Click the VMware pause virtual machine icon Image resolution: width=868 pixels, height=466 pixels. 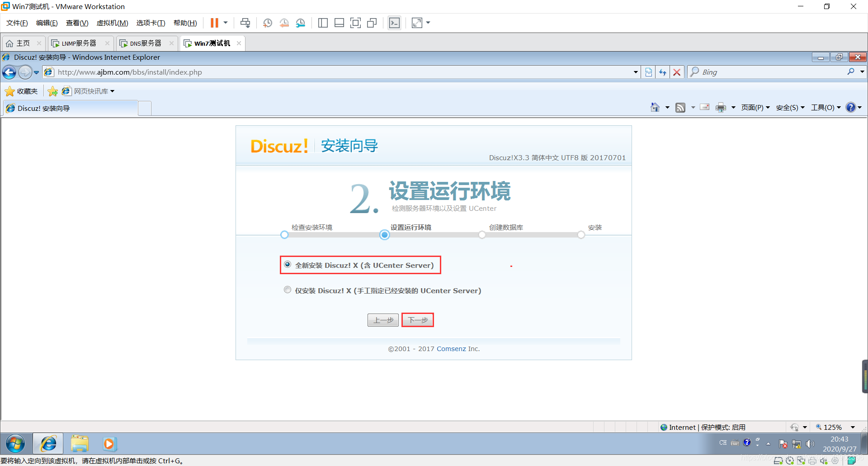(214, 23)
